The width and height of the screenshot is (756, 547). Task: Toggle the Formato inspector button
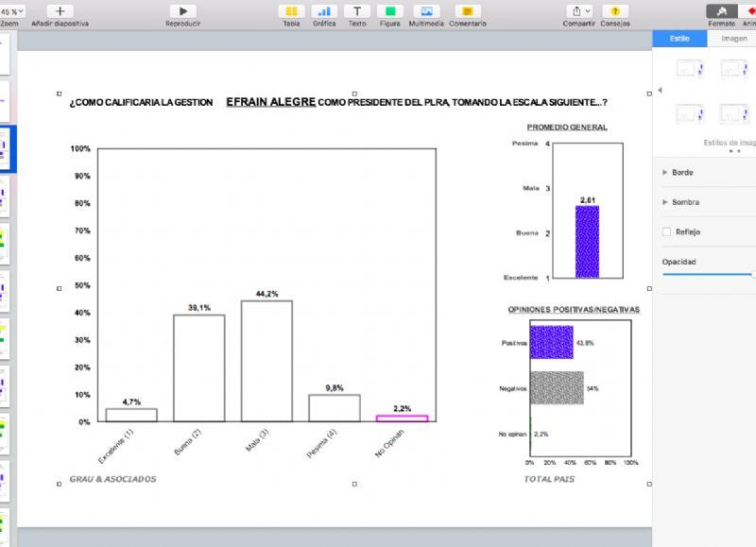[722, 11]
